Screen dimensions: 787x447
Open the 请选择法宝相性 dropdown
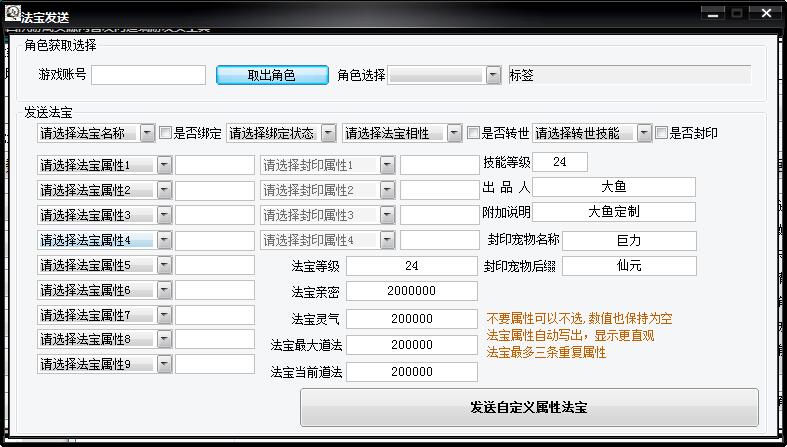[x=454, y=133]
